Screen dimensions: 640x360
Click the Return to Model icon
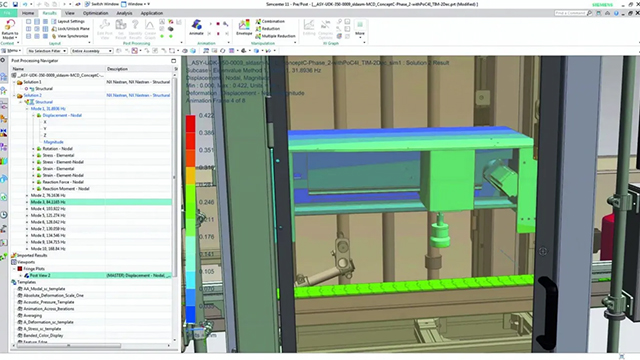(x=9, y=25)
